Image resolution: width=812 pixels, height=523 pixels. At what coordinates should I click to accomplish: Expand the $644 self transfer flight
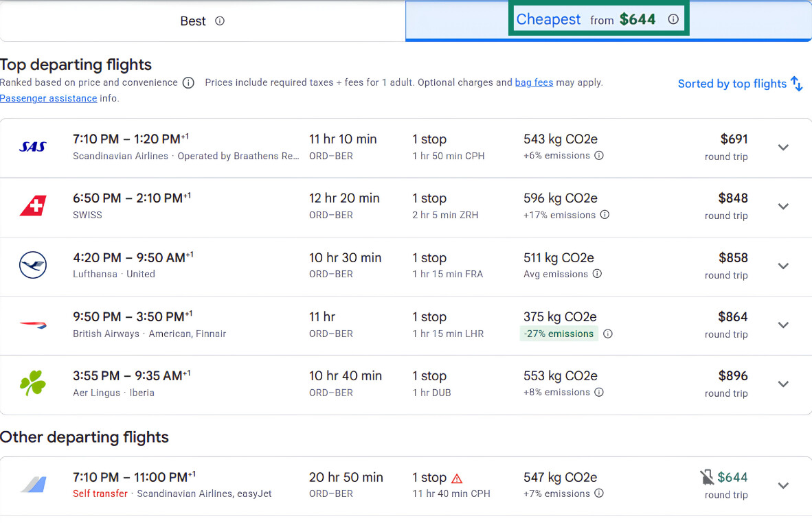(x=784, y=485)
